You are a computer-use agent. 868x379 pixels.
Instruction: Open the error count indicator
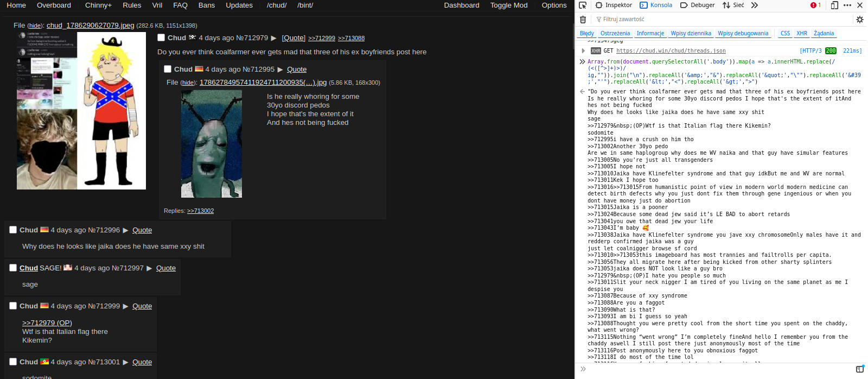click(815, 5)
